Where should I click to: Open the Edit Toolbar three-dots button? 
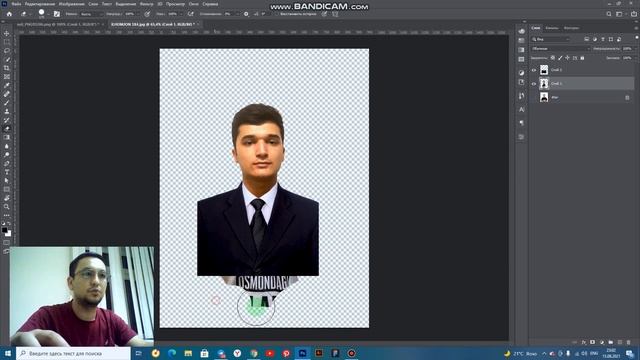(x=7, y=216)
